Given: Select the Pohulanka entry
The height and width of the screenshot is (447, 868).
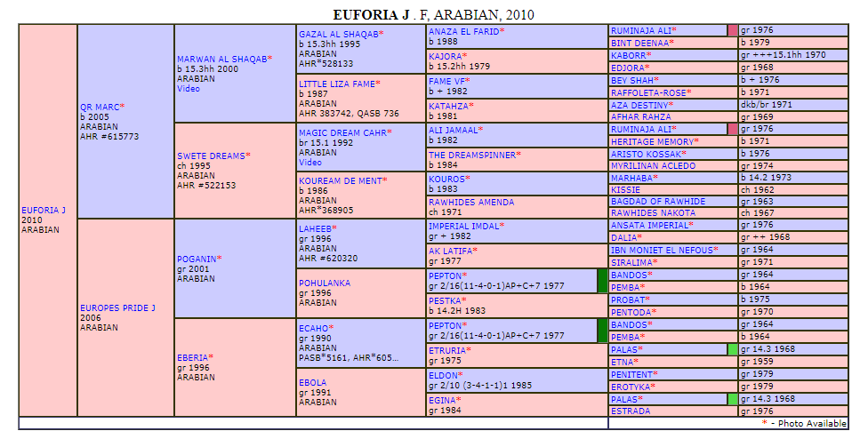Looking at the screenshot, I should pos(323,283).
